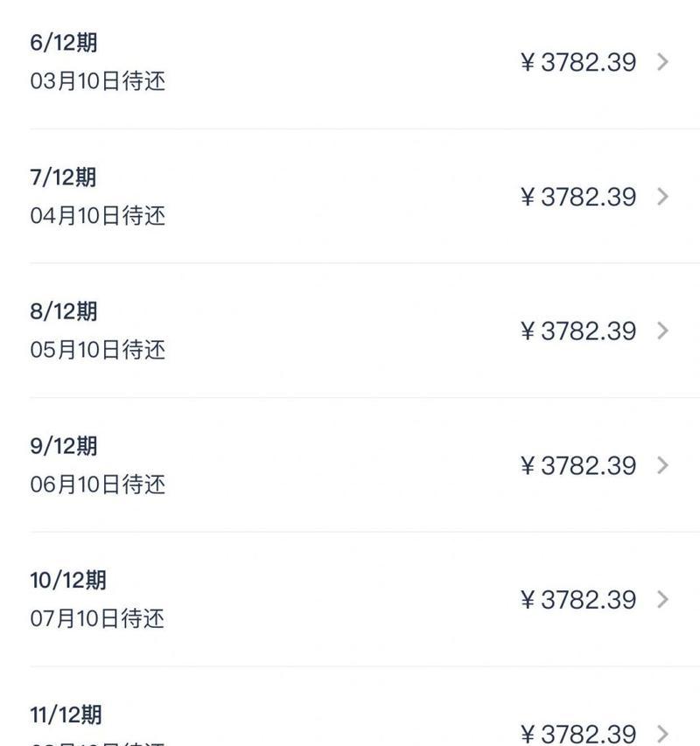The width and height of the screenshot is (700, 746).
Task: Open the 6/12期 installment title
Action: click(64, 42)
